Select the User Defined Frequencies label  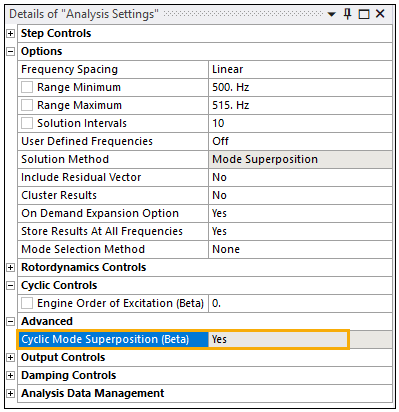click(87, 141)
